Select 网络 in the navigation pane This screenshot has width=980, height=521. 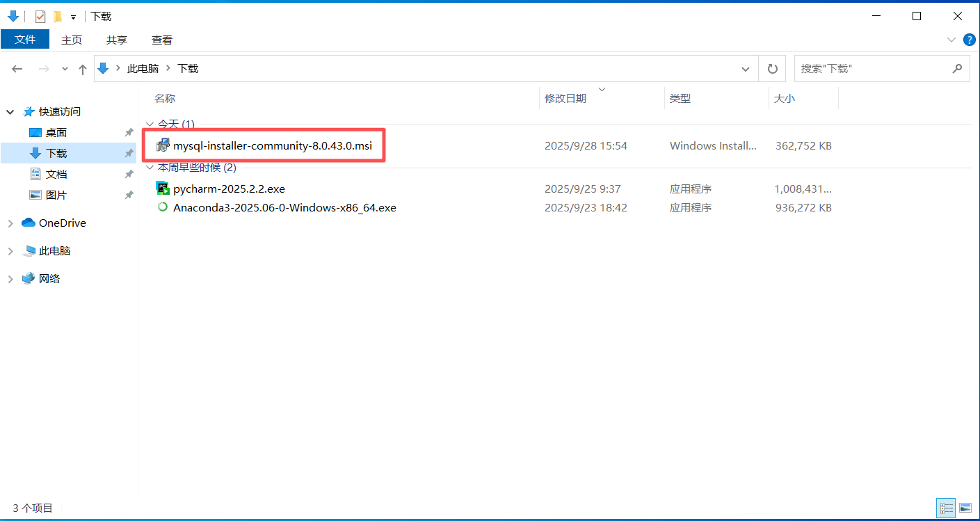49,279
